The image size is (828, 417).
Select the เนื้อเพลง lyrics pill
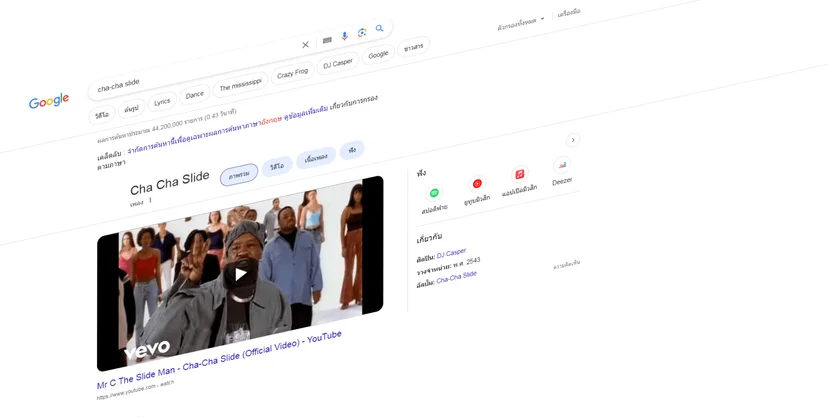316,158
